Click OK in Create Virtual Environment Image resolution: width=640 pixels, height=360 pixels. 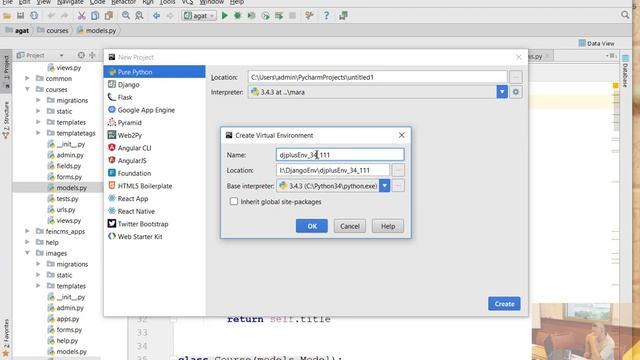point(312,226)
